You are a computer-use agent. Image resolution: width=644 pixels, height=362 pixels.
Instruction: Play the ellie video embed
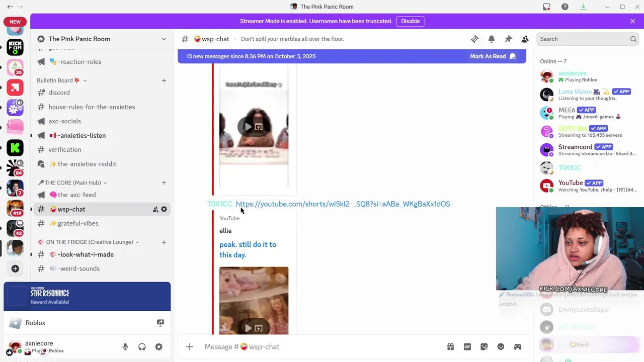[x=248, y=328]
